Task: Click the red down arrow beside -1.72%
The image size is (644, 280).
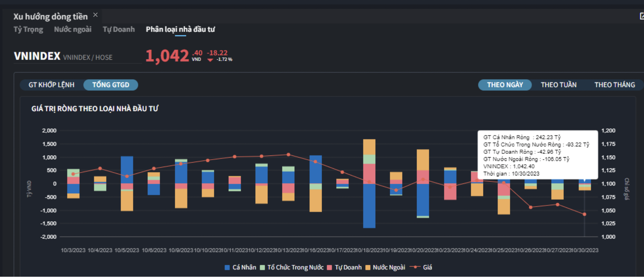Action: 210,60
